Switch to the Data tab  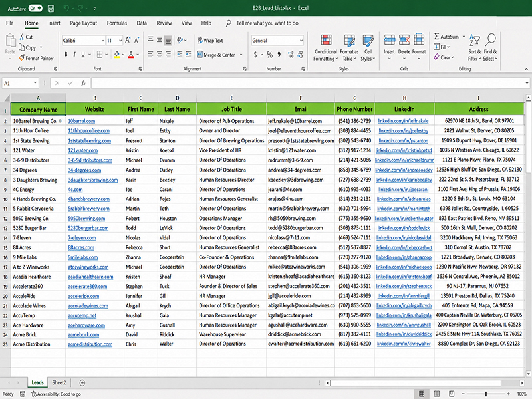pyautogui.click(x=142, y=23)
